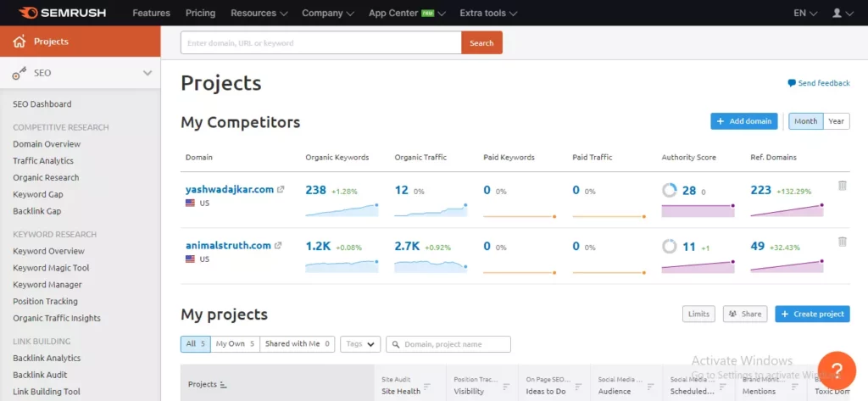Open the animalstruth.com domain link
The height and width of the screenshot is (401, 868).
coord(228,245)
